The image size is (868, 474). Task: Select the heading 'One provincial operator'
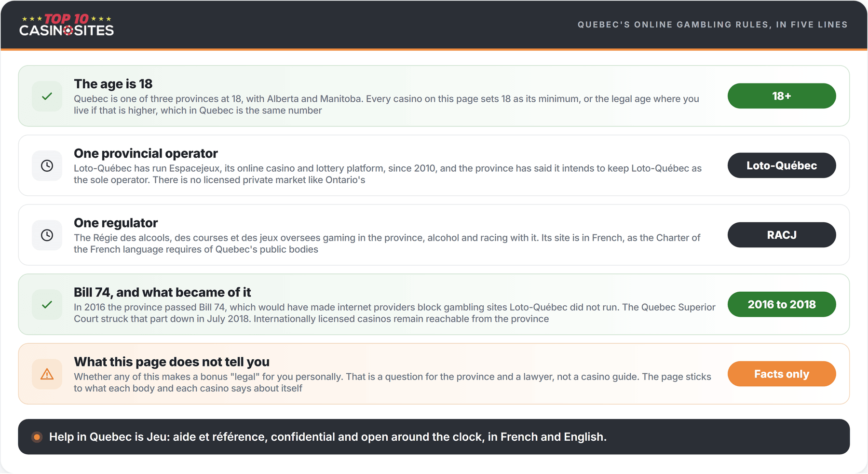(x=146, y=153)
